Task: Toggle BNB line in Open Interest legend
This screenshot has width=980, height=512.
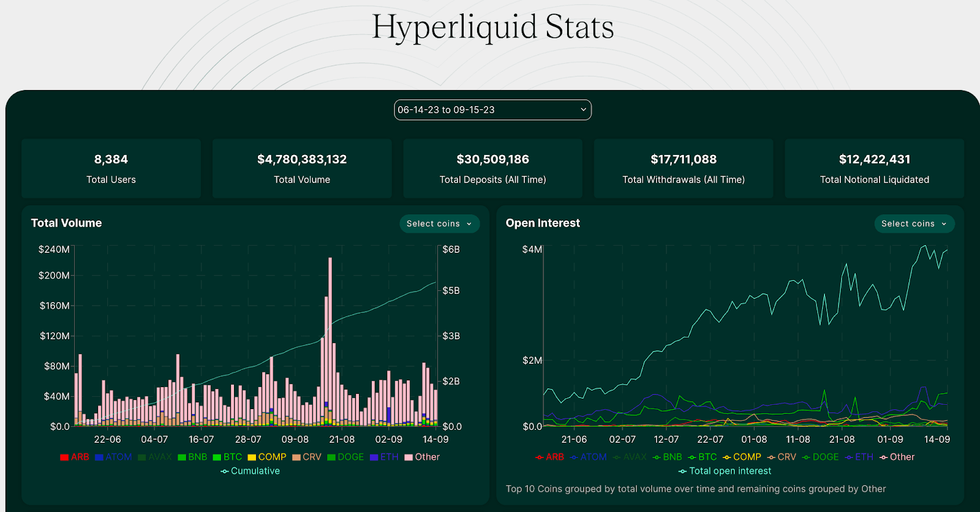Action: [667, 457]
